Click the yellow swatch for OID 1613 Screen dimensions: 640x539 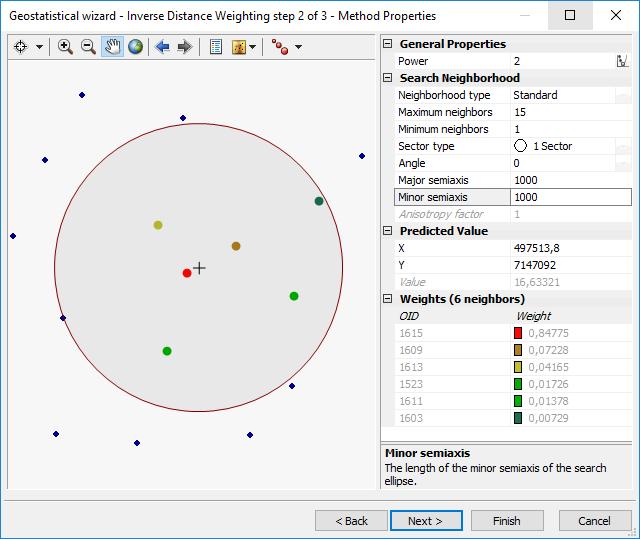[x=518, y=367]
